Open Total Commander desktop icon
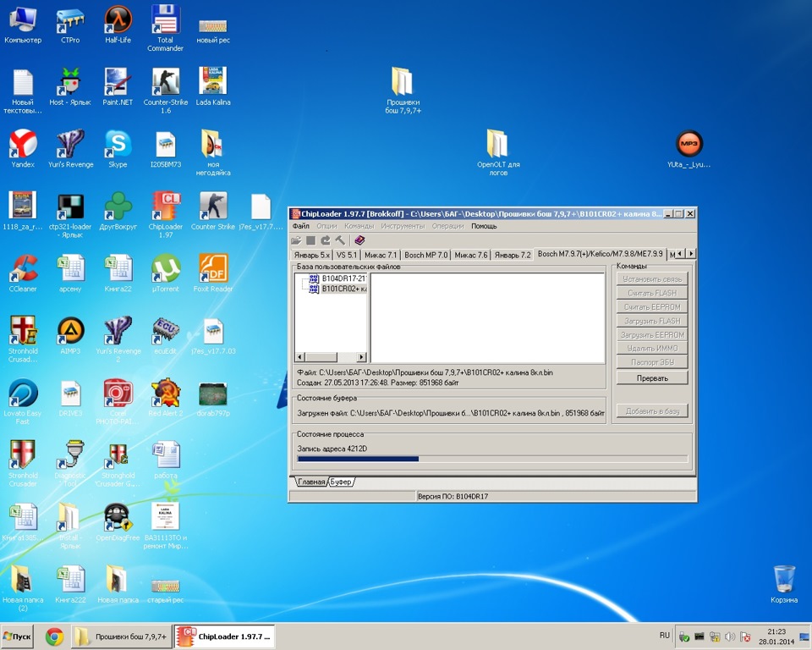The width and height of the screenshot is (812, 650). click(x=166, y=27)
